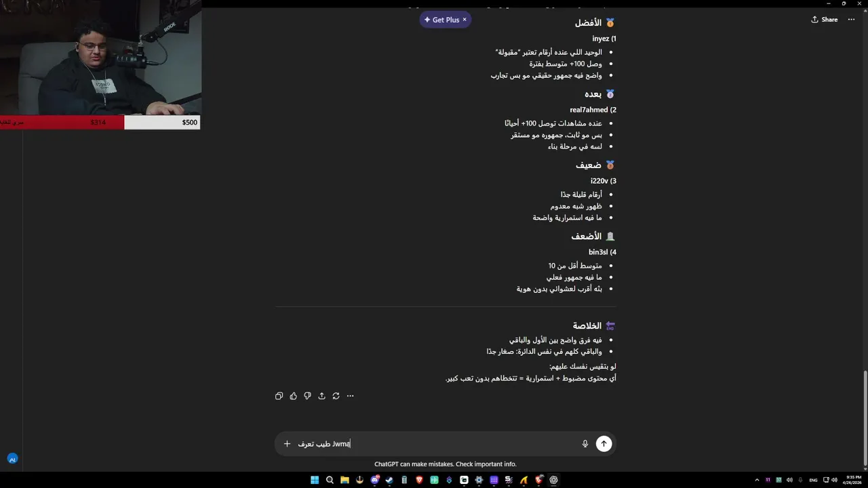This screenshot has width=868, height=488.
Task: Regenerate the ChatGPT response
Action: (x=336, y=396)
